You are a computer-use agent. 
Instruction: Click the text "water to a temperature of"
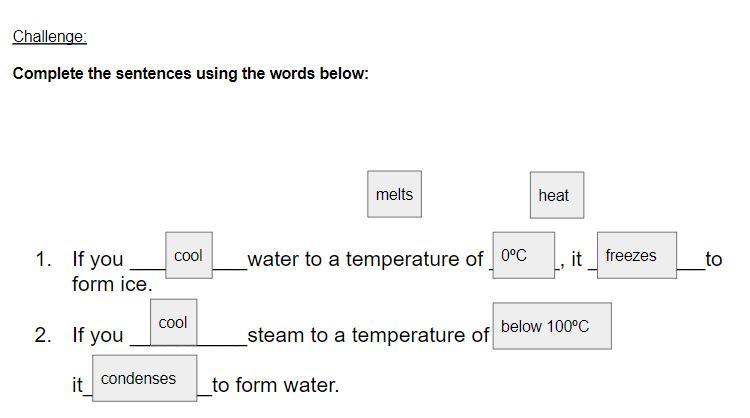pyautogui.click(x=365, y=260)
